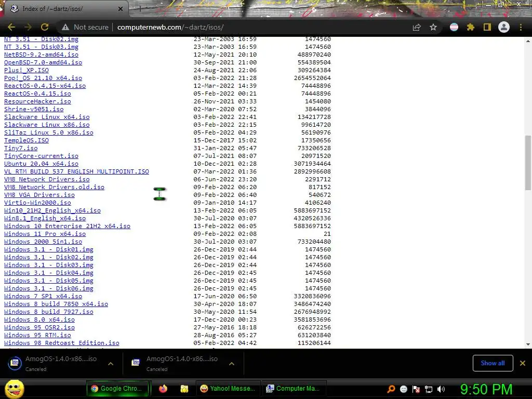Screen dimensions: 532x399
Task: Open the smiley Start button
Action: click(14, 389)
